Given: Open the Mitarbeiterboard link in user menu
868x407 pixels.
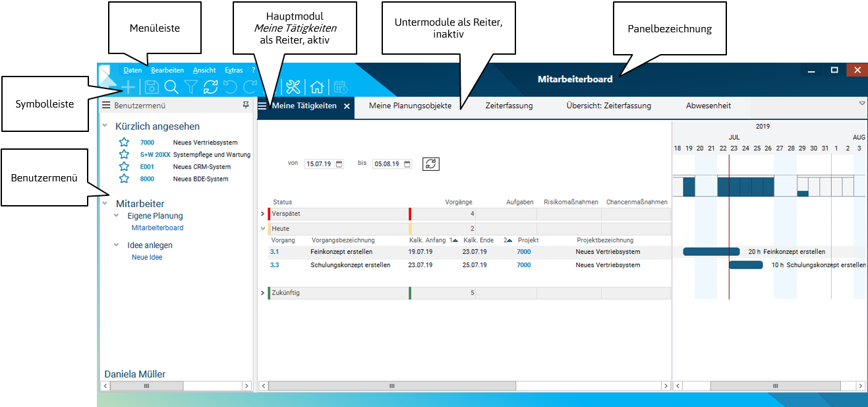Looking at the screenshot, I should pos(158,228).
